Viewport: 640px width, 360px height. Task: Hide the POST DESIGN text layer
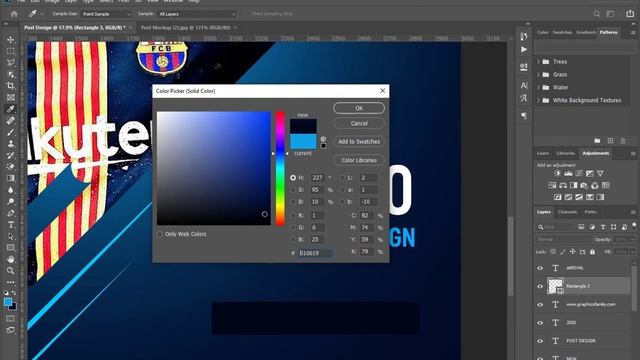coord(540,341)
